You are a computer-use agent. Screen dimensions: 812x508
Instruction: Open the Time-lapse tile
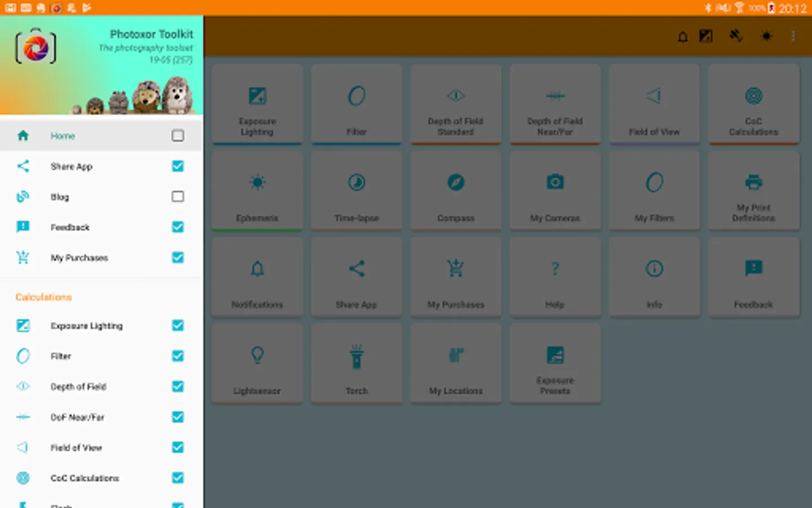[356, 191]
